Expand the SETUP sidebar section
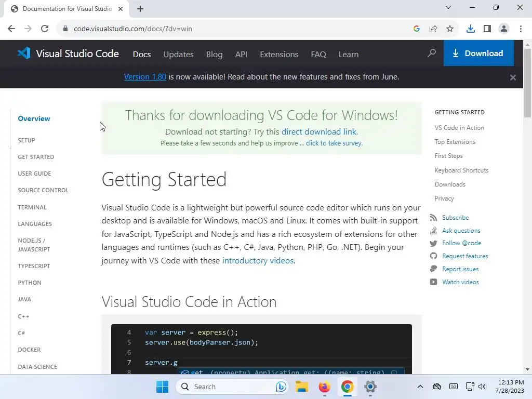This screenshot has width=532, height=399. coord(26,140)
